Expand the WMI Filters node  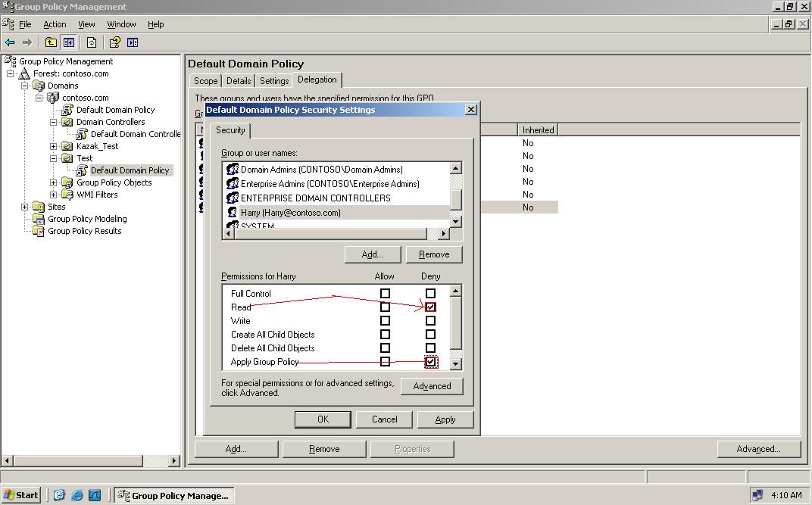(53, 195)
